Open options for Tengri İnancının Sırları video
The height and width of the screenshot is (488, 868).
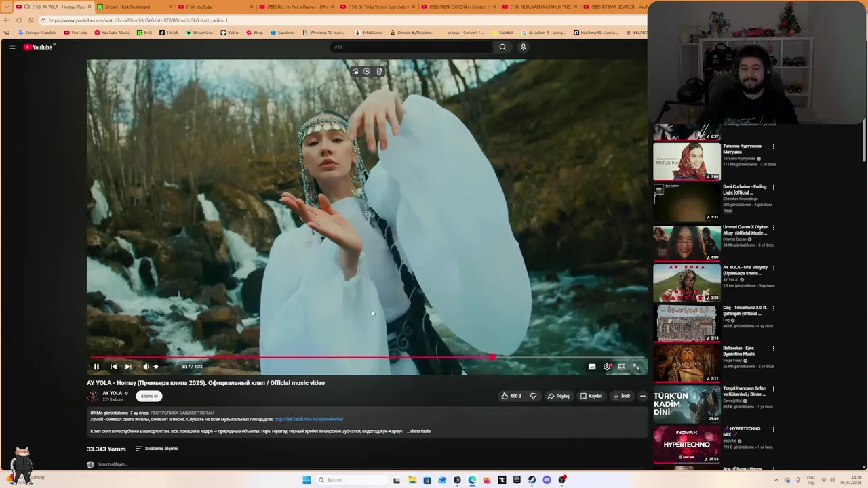773,389
